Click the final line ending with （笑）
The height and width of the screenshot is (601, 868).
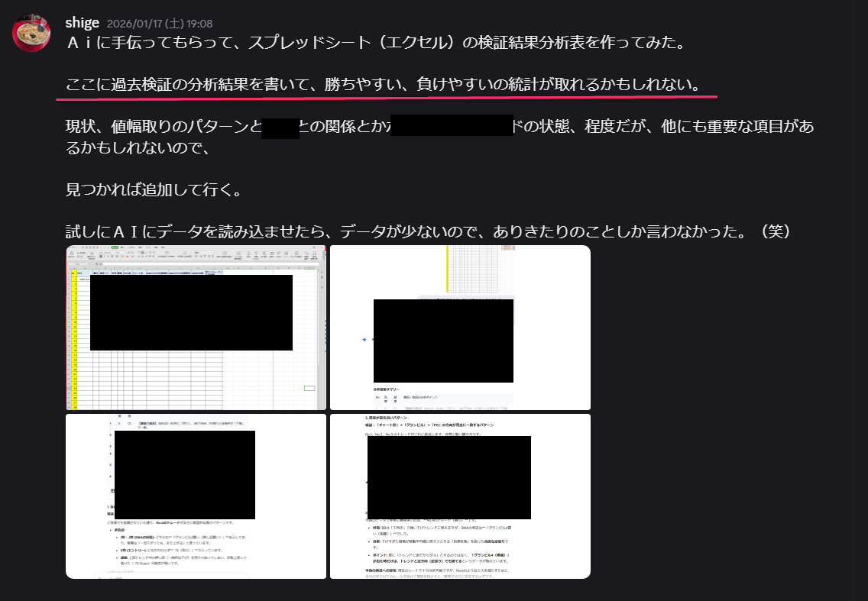click(x=428, y=231)
